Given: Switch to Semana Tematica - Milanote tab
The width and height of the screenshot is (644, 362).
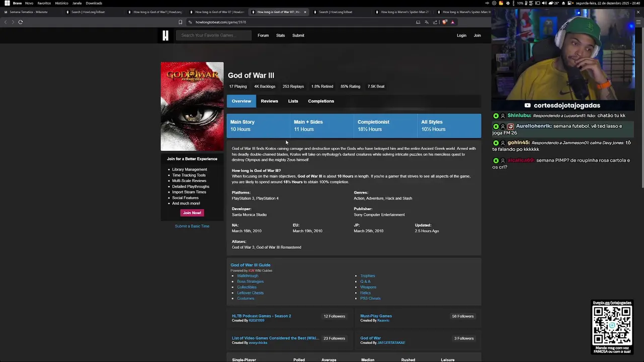Looking at the screenshot, I should tap(30, 12).
